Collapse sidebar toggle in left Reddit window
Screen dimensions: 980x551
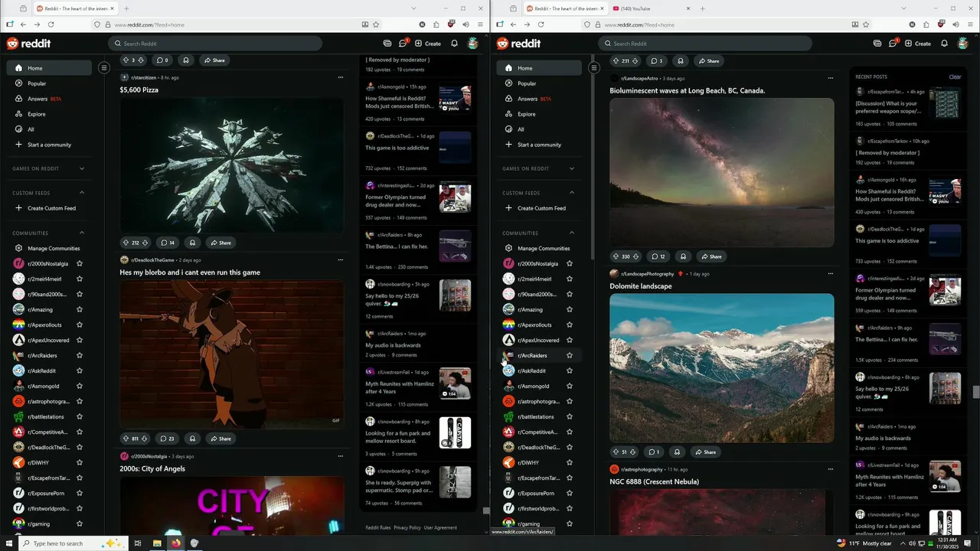104,68
